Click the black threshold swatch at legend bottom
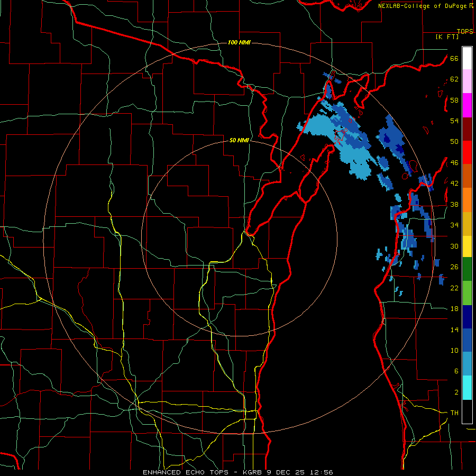This screenshot has height=476, width=476. [467, 411]
